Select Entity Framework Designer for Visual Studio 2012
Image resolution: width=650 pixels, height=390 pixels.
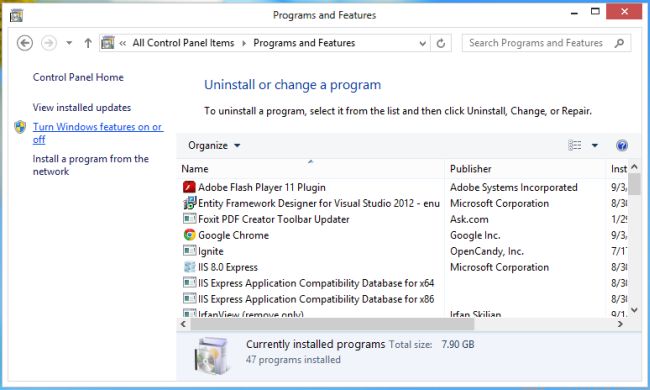point(319,203)
